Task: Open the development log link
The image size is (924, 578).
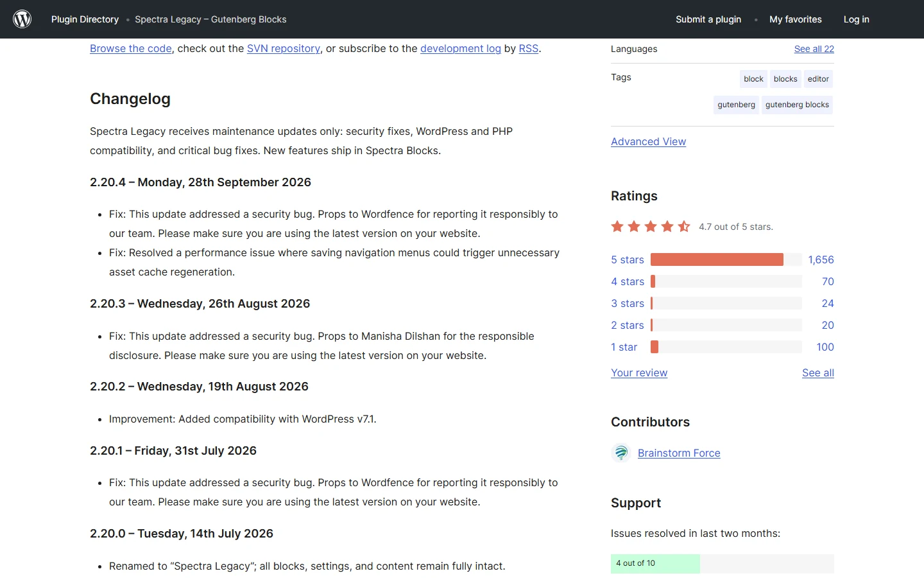Action: click(x=461, y=48)
